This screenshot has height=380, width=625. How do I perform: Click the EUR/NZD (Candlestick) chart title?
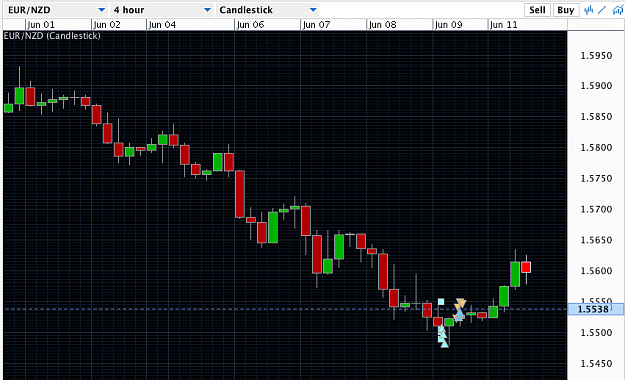coord(52,36)
